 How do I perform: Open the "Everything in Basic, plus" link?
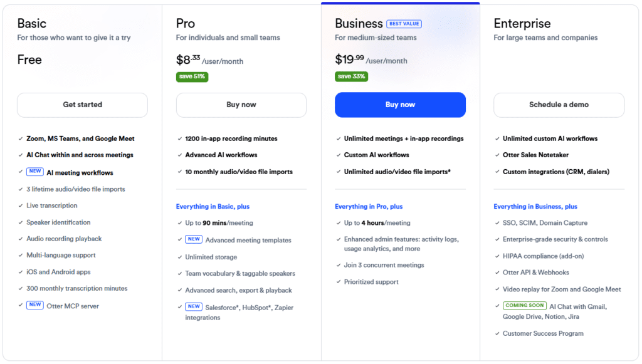pyautogui.click(x=213, y=206)
